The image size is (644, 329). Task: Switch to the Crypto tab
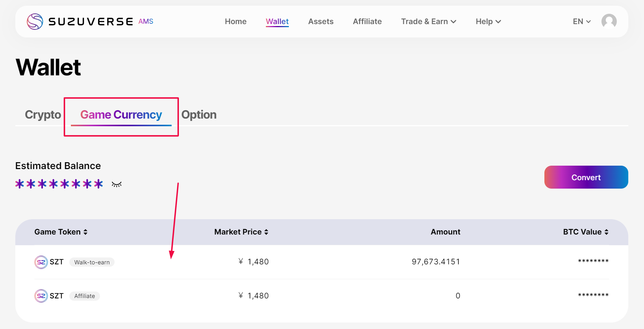tap(43, 115)
